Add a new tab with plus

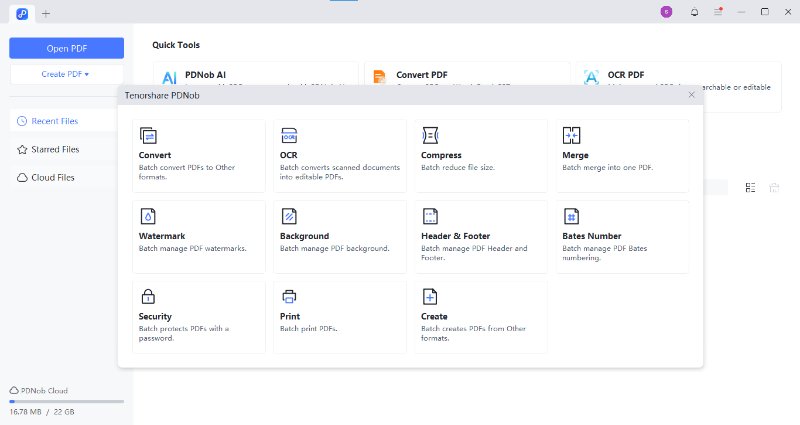pyautogui.click(x=46, y=14)
